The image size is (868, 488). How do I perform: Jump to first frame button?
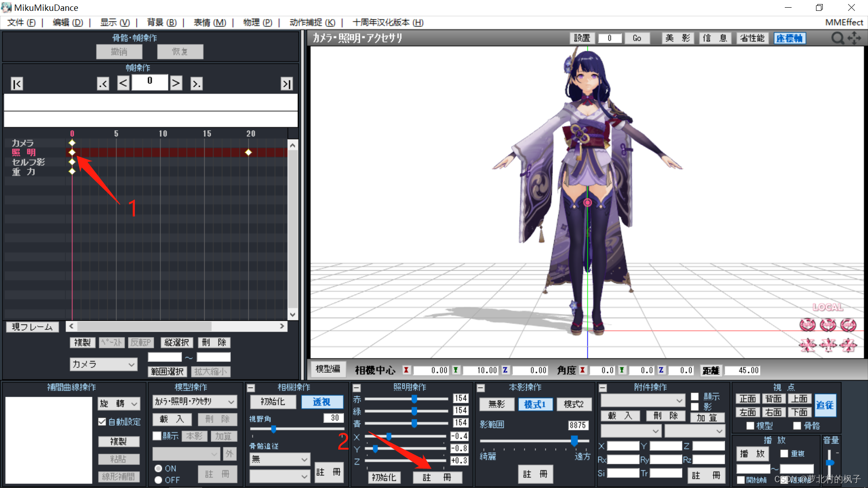point(17,84)
